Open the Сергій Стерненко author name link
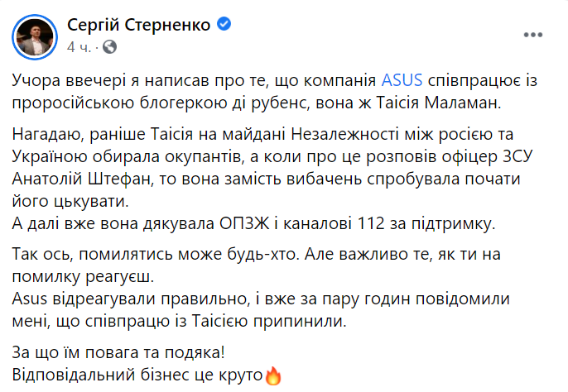The image size is (568, 392). tap(139, 25)
